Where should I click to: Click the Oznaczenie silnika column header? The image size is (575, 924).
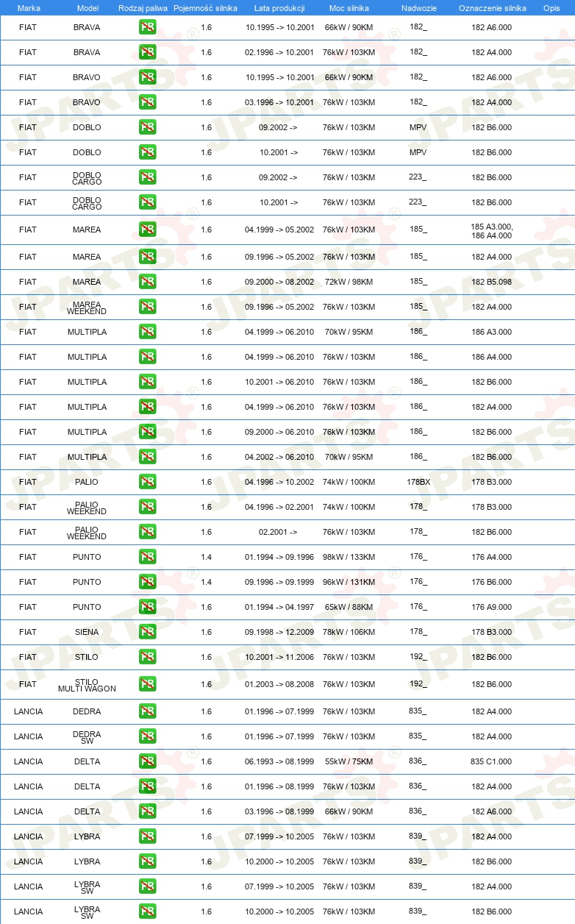coord(493,8)
